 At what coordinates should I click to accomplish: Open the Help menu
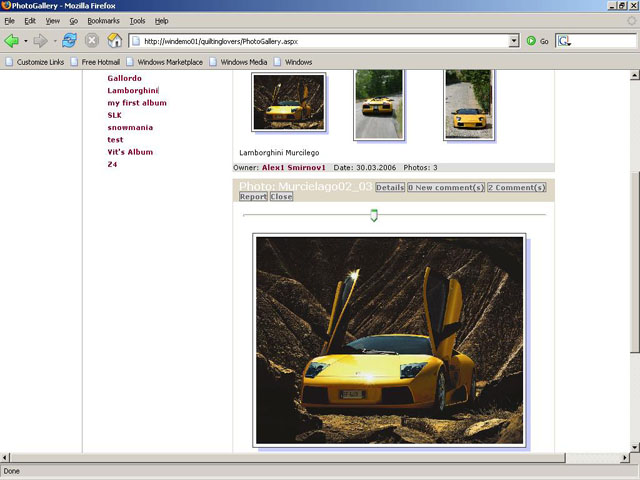[161, 21]
